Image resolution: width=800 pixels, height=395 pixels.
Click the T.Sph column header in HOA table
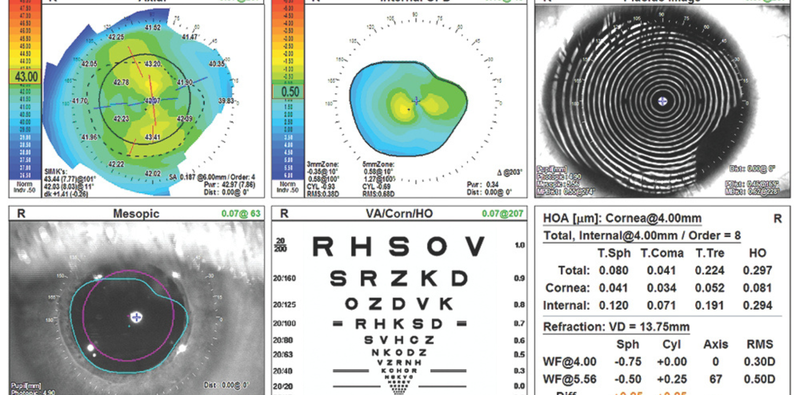[x=614, y=253]
